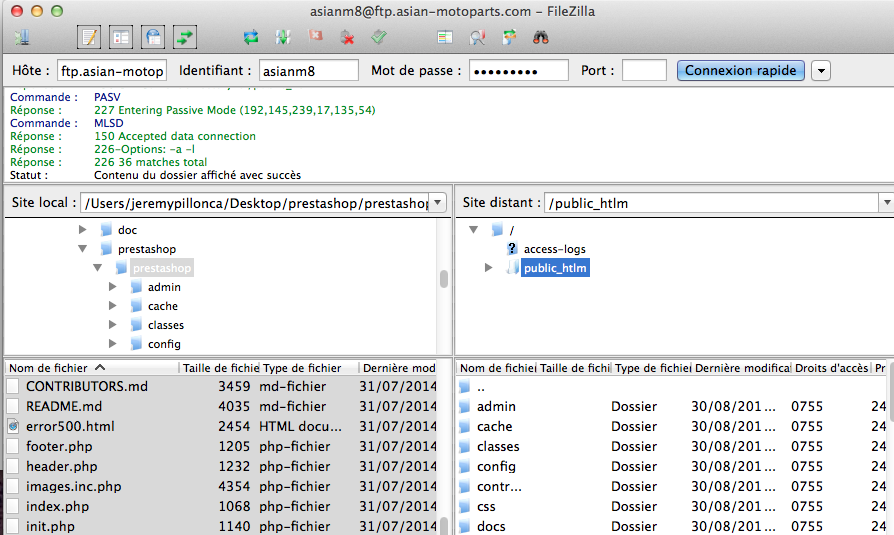894x535 pixels.
Task: Select CONTRIBUTORS.md local file
Action: (221, 386)
